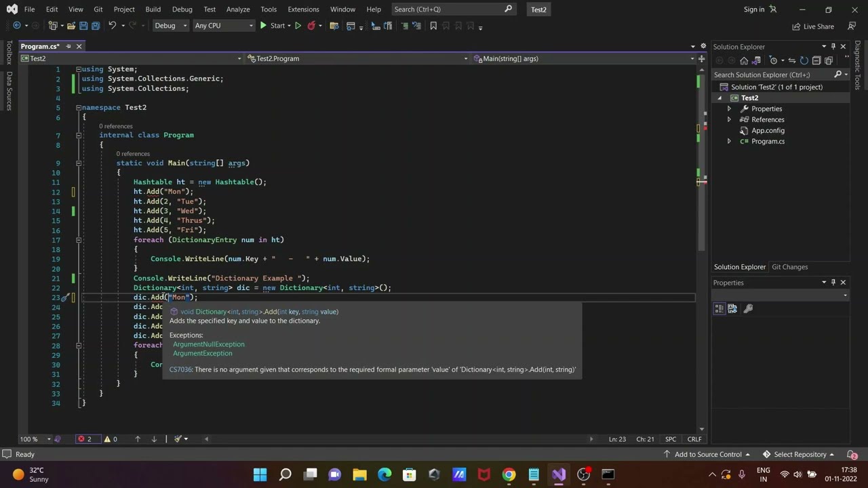Viewport: 868px width, 488px height.
Task: Open the Debug configuration dropdown
Action: [x=170, y=26]
